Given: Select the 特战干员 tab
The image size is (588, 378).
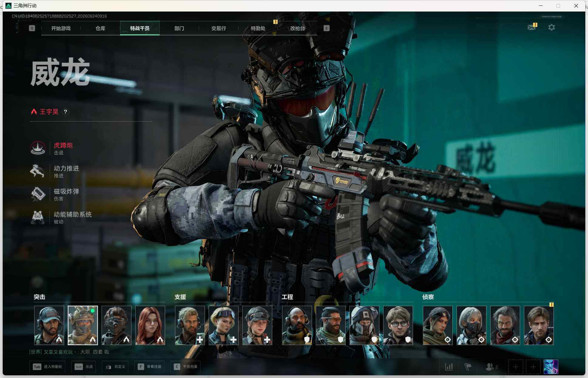Looking at the screenshot, I should tap(140, 28).
